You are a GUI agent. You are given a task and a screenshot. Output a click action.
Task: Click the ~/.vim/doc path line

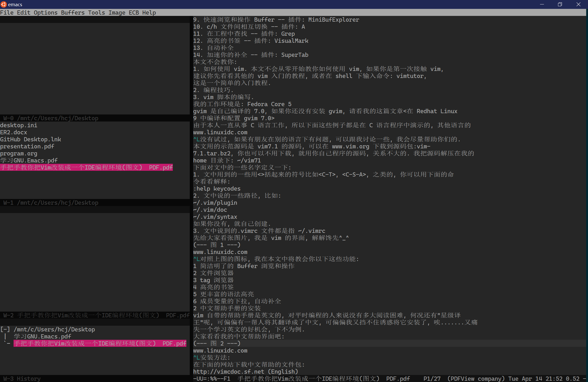point(210,210)
